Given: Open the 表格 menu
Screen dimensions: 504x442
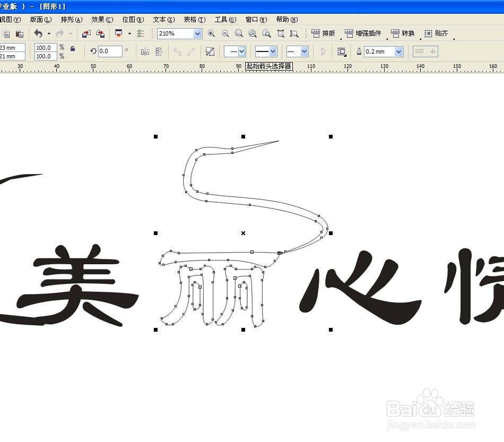Looking at the screenshot, I should (195, 20).
